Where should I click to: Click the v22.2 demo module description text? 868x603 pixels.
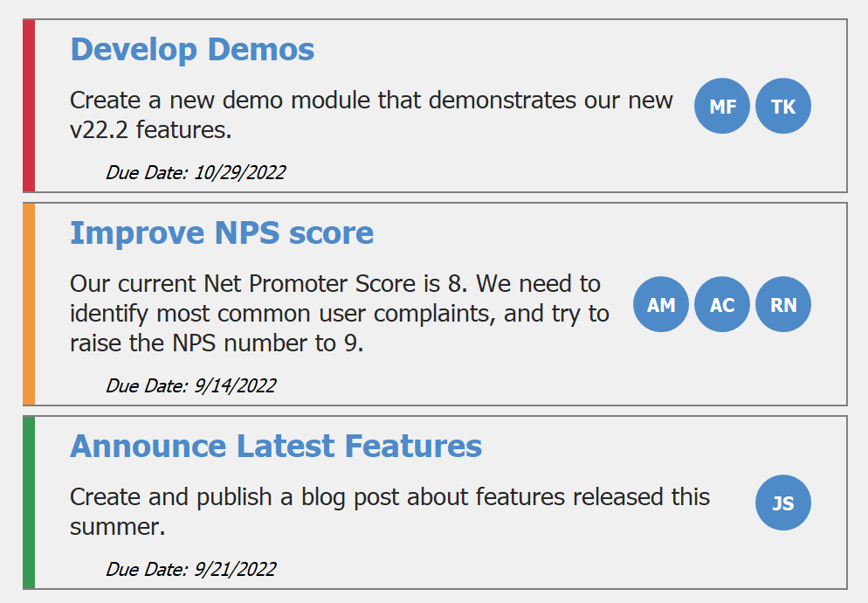[371, 114]
